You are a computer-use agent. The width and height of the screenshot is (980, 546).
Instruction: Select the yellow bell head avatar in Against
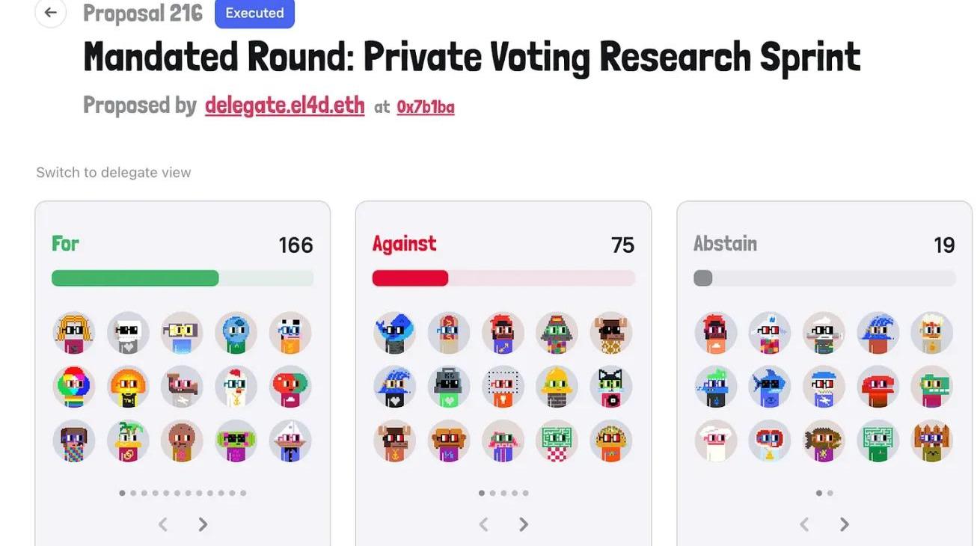click(x=557, y=387)
